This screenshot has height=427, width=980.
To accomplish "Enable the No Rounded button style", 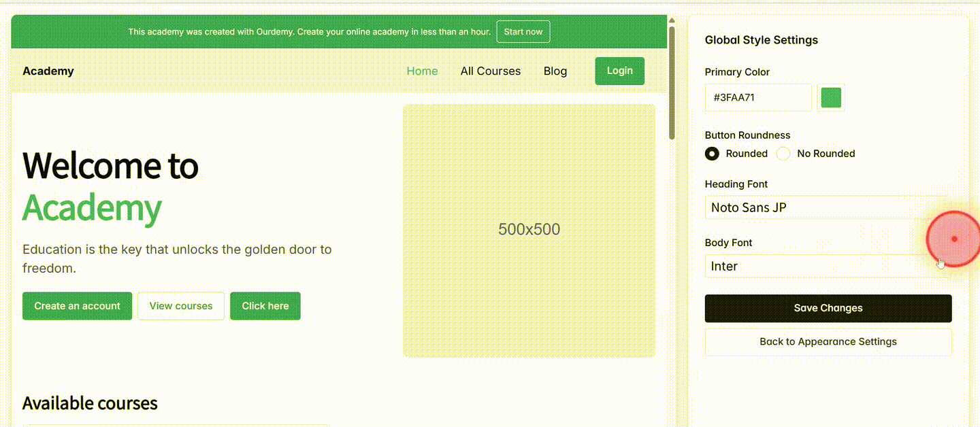I will [783, 154].
